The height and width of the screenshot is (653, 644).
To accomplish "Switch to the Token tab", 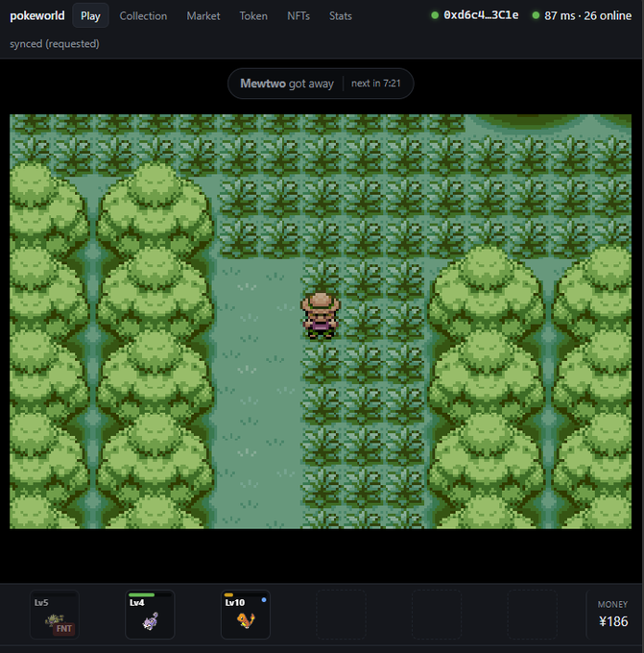I will click(x=253, y=15).
